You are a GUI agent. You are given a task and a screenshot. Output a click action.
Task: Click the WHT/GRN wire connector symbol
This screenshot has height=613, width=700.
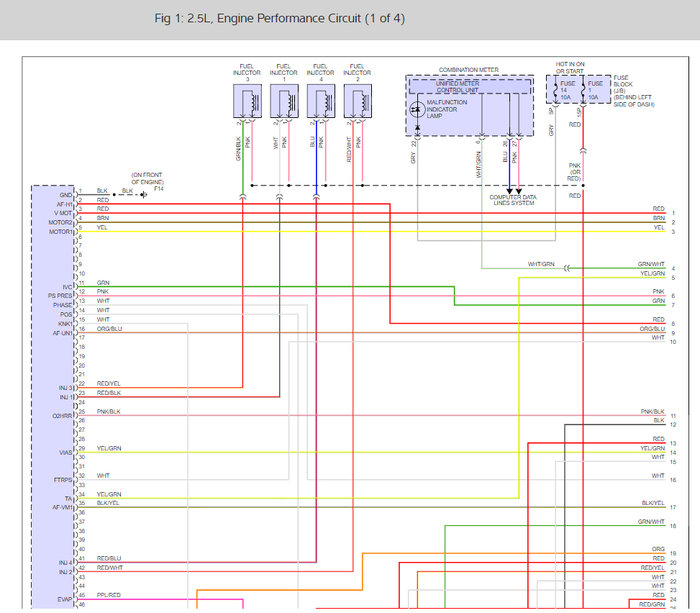567,268
